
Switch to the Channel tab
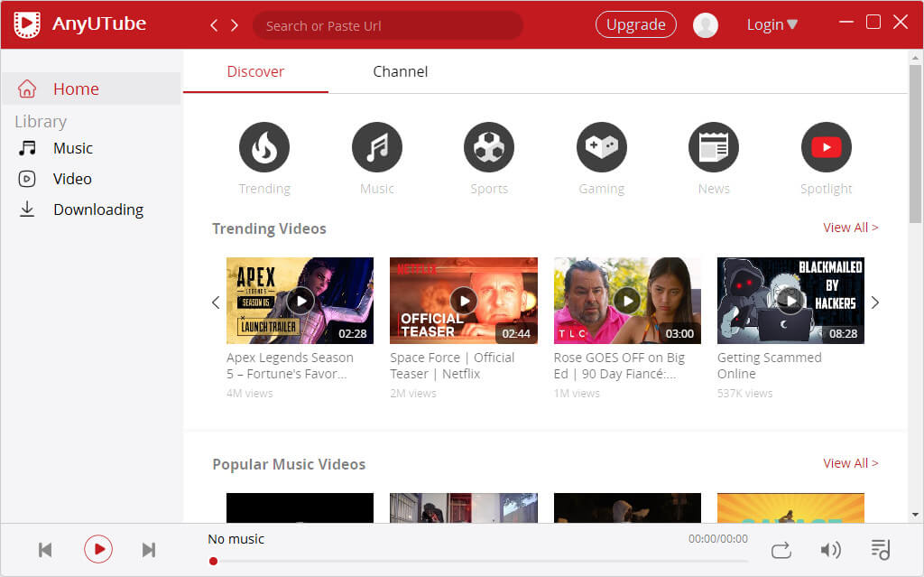[x=400, y=71]
